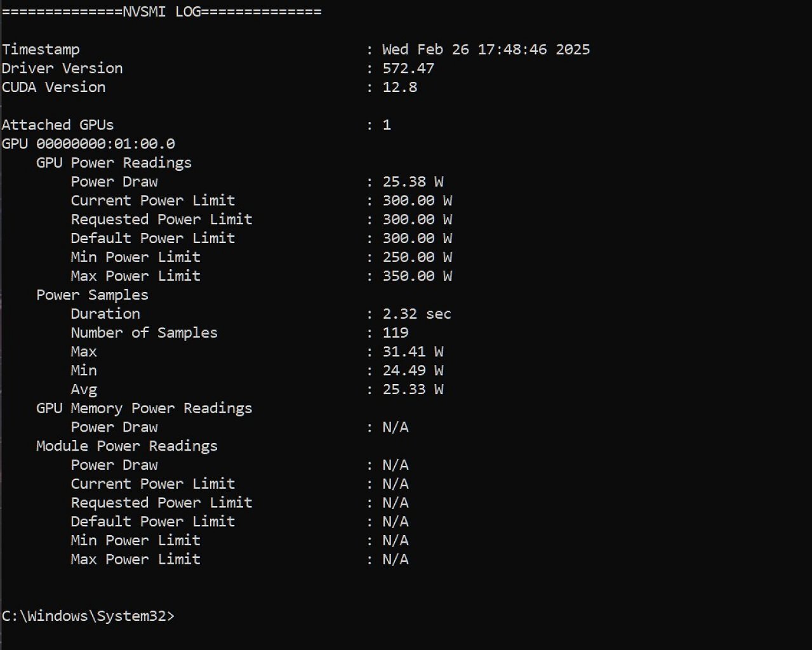
Task: Click the GPU Memory Power Readings heading
Action: point(144,408)
